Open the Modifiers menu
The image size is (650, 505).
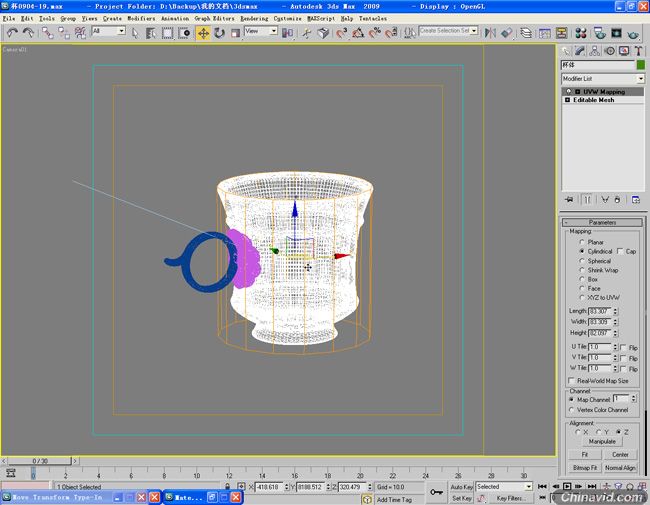[141, 19]
